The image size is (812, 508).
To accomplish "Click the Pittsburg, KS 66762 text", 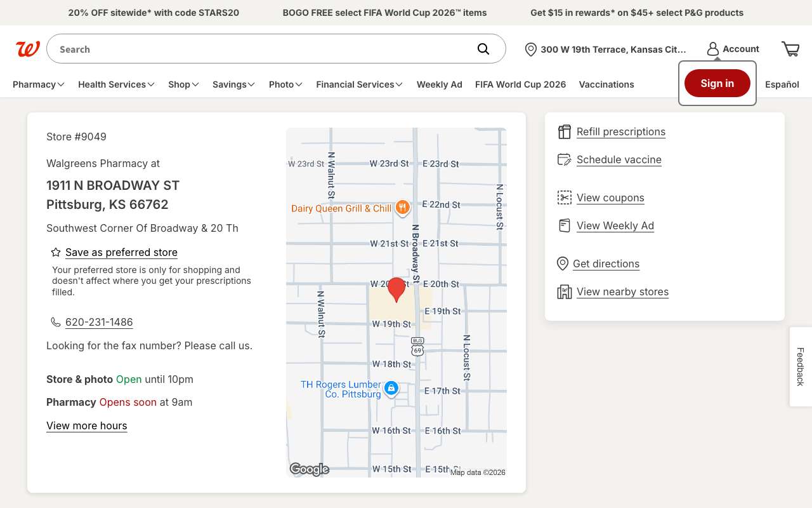I will coord(107,204).
